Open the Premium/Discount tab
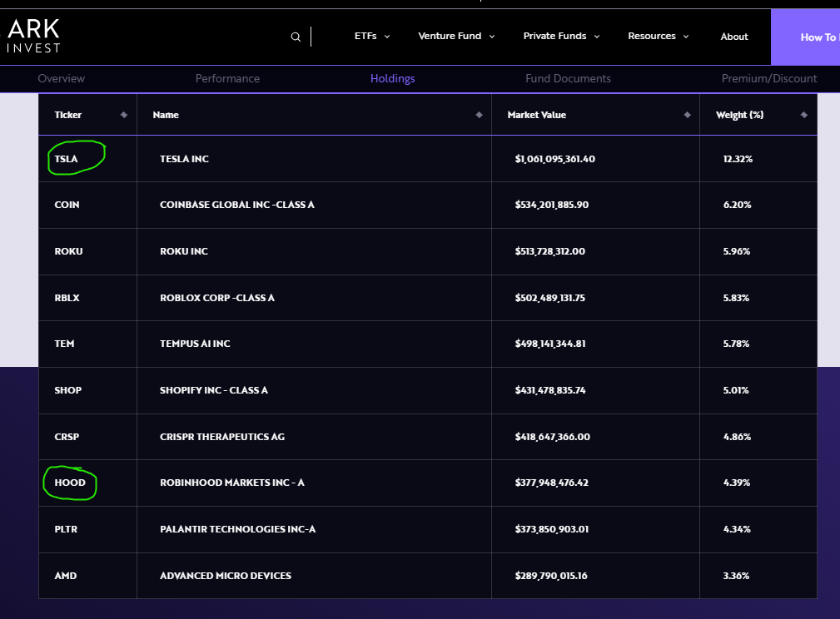Image resolution: width=840 pixels, height=619 pixels. (x=769, y=78)
